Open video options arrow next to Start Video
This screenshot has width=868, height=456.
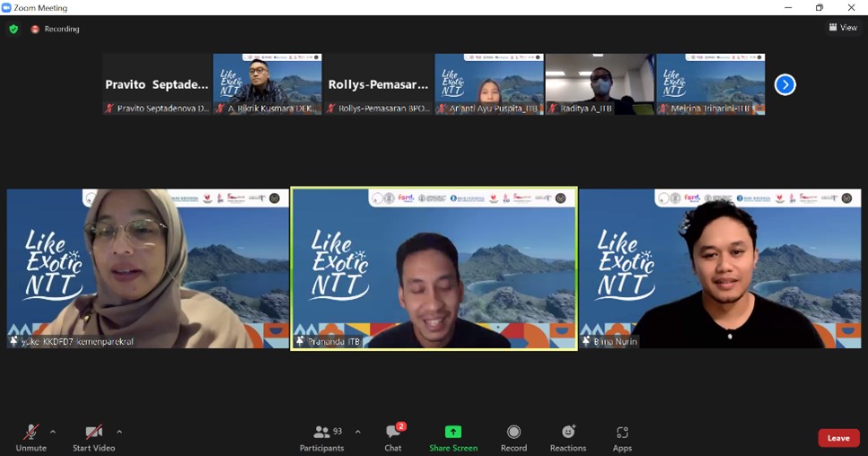119,432
